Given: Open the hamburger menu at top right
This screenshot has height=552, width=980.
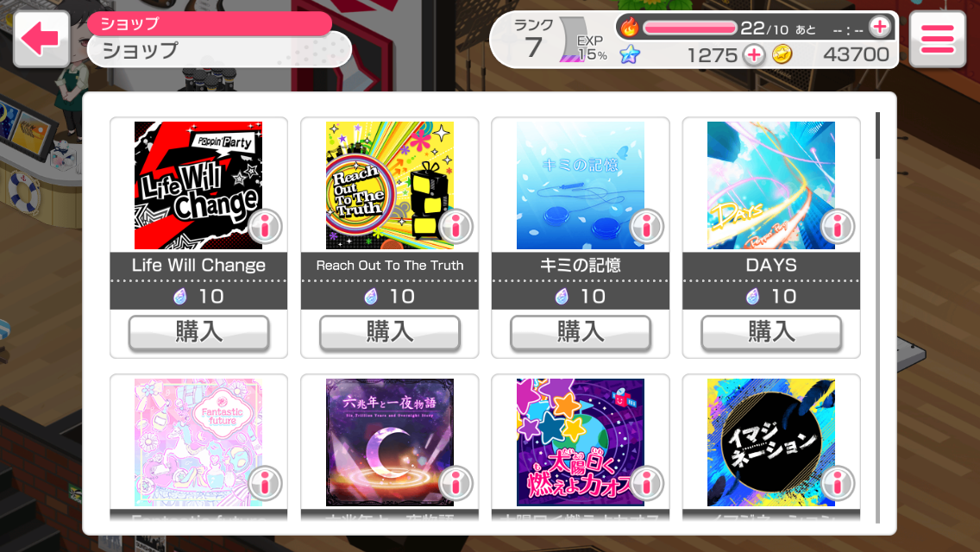Looking at the screenshot, I should (x=938, y=39).
